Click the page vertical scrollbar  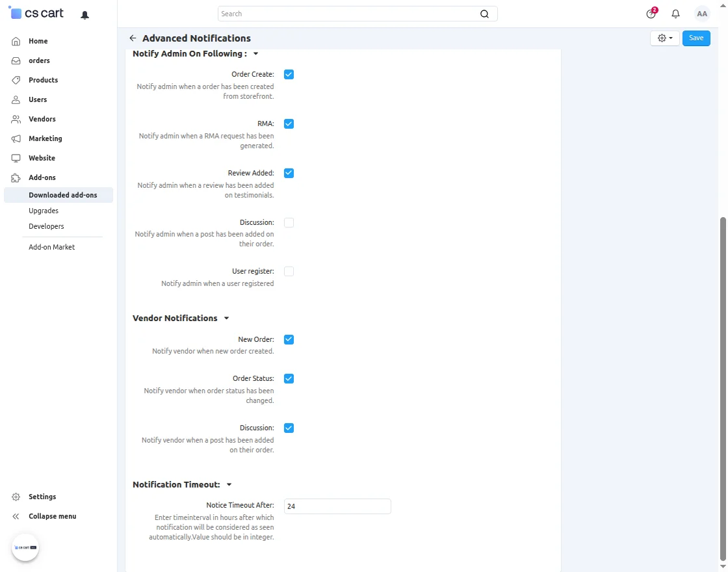point(723,389)
